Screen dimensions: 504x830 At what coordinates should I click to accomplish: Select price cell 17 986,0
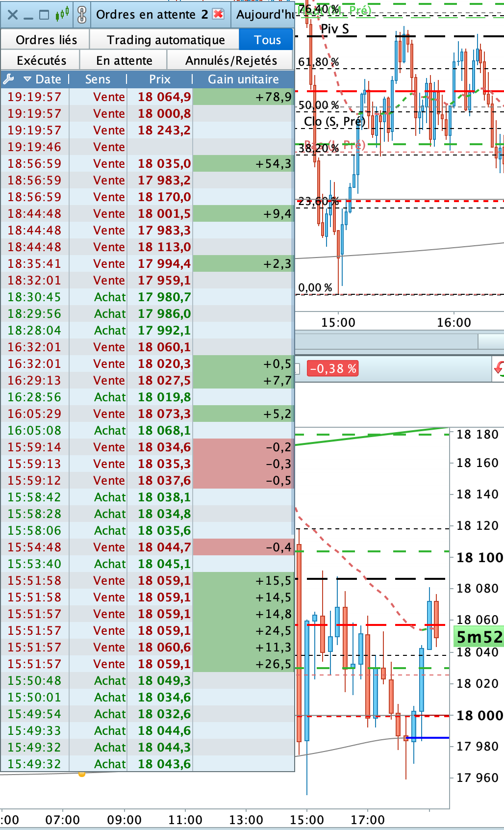[x=160, y=313]
